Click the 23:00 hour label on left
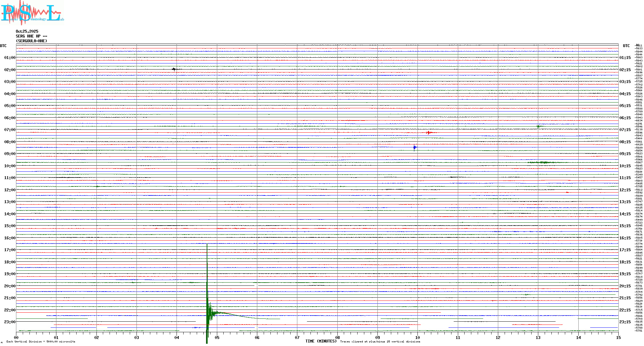Image resolution: width=644 pixels, height=346 pixels. pyautogui.click(x=10, y=322)
